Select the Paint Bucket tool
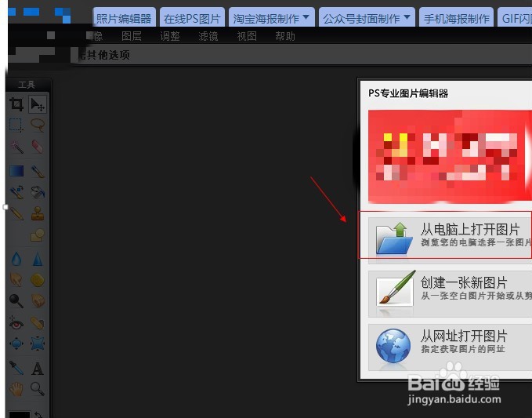This screenshot has width=532, height=418. (38, 192)
